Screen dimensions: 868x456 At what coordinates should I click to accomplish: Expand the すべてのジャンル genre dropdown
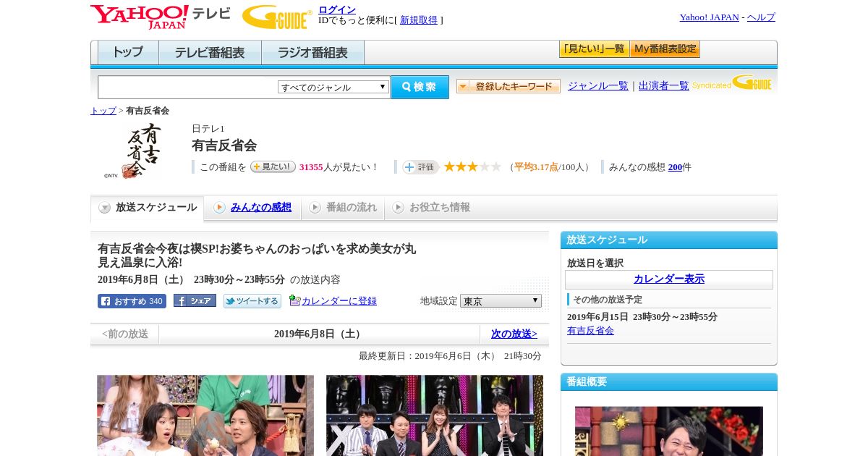point(333,87)
